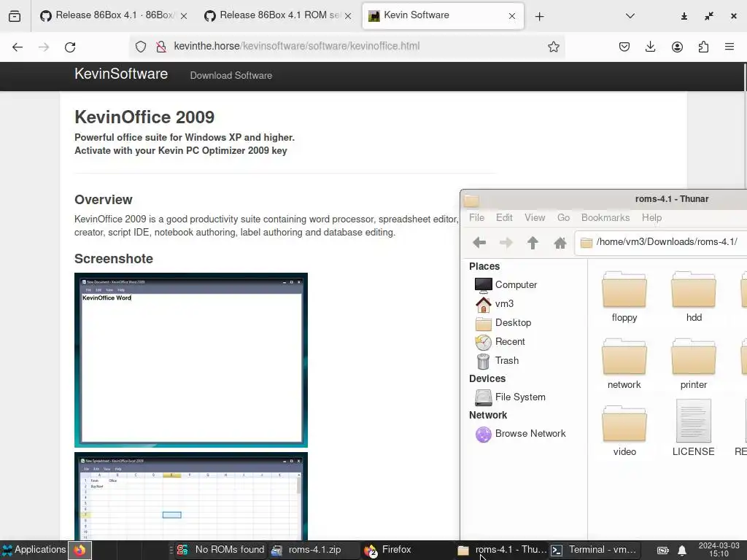View KevinOffice Excel spreadsheet screenshot
This screenshot has height=560, width=747.
[191, 496]
